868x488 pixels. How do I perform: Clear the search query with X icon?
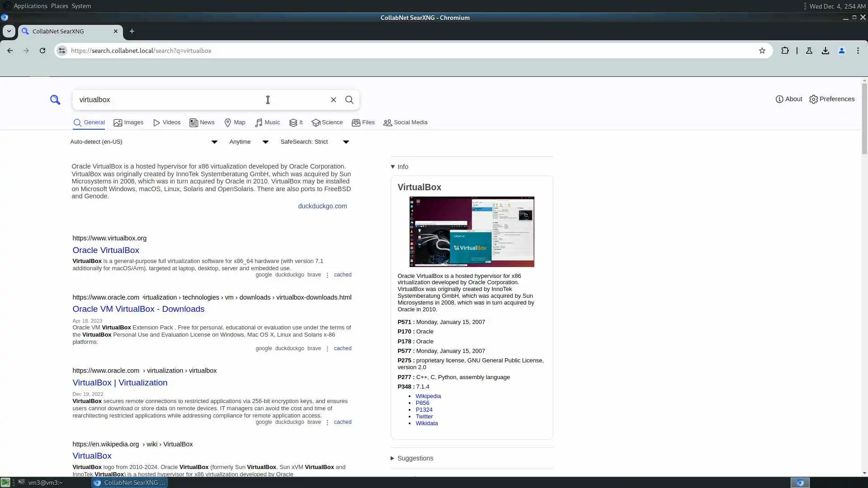tap(333, 100)
